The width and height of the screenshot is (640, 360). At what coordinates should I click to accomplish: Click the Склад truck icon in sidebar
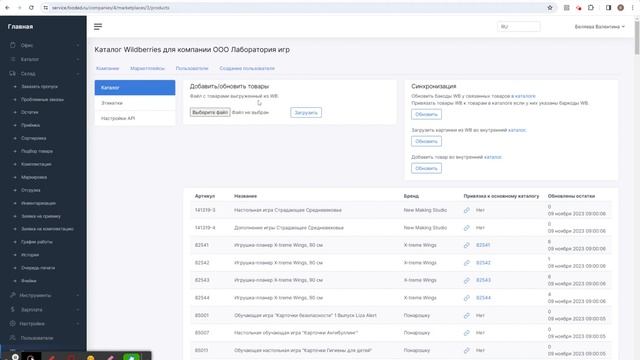[x=13, y=73]
